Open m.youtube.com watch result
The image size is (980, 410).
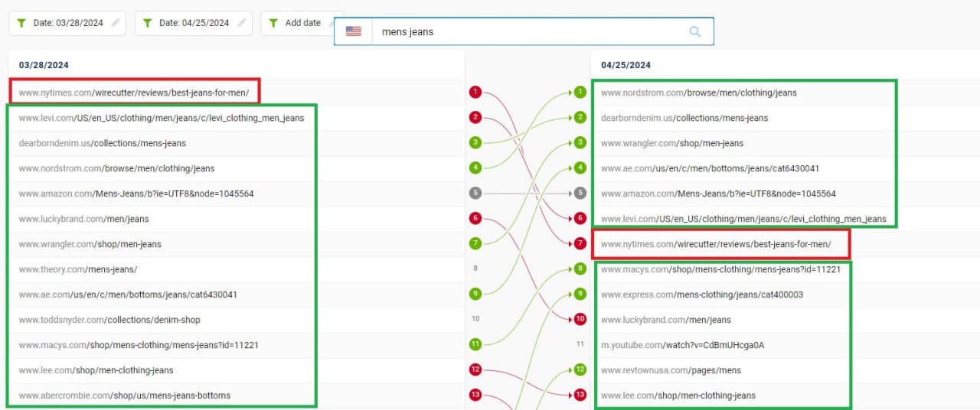click(x=683, y=345)
